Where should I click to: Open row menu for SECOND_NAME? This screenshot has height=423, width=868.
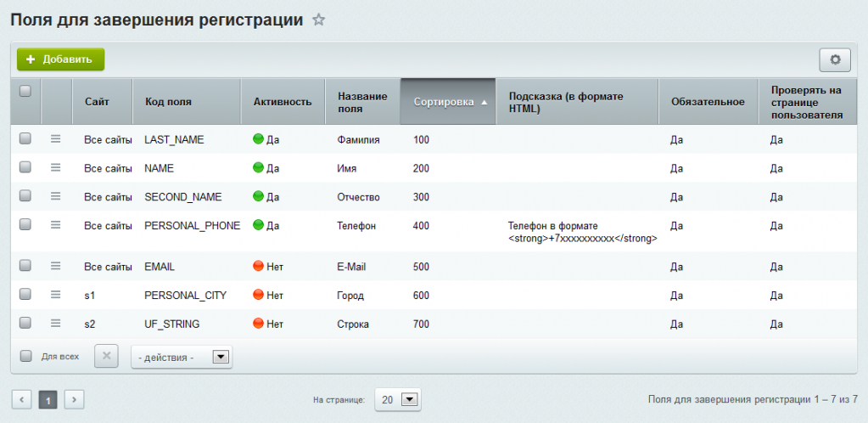(55, 196)
